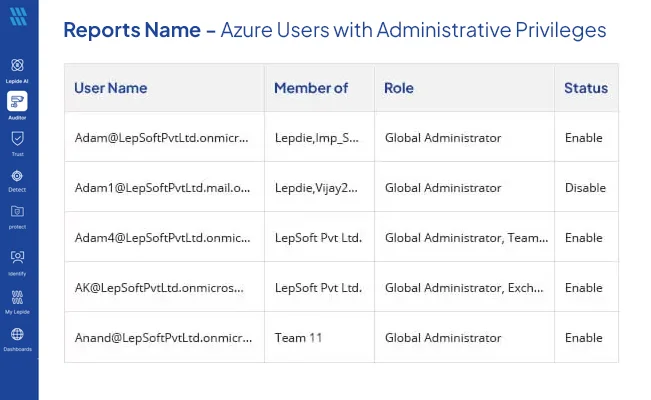Image resolution: width=651 pixels, height=400 pixels.
Task: Select the AK@LepSoftPvtLtd.onmicros... user cell
Action: [x=164, y=287]
